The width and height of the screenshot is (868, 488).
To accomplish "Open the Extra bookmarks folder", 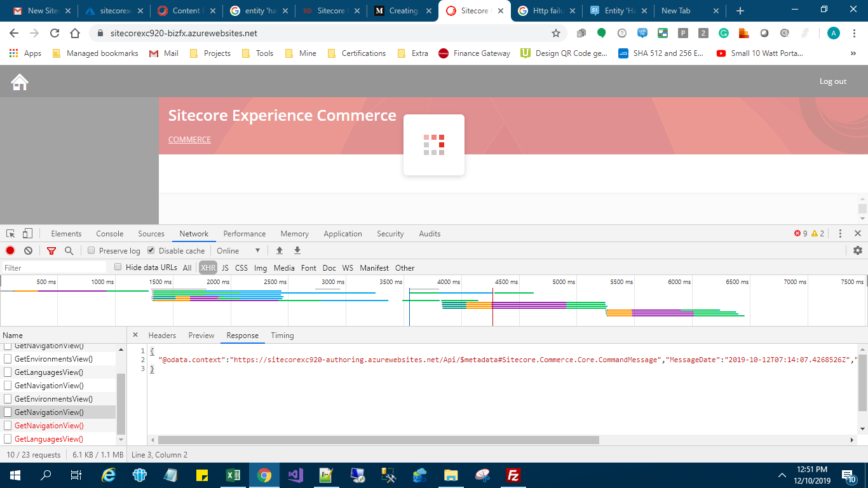I will 412,53.
